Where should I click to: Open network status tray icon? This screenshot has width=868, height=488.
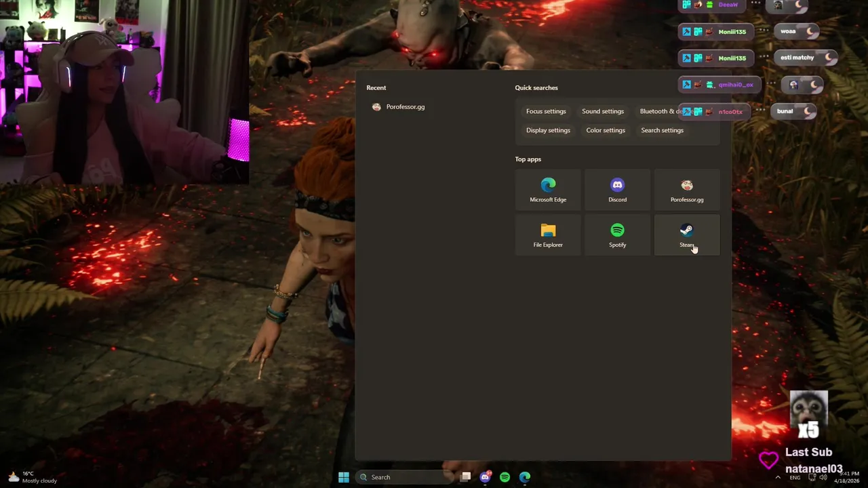[812, 477]
